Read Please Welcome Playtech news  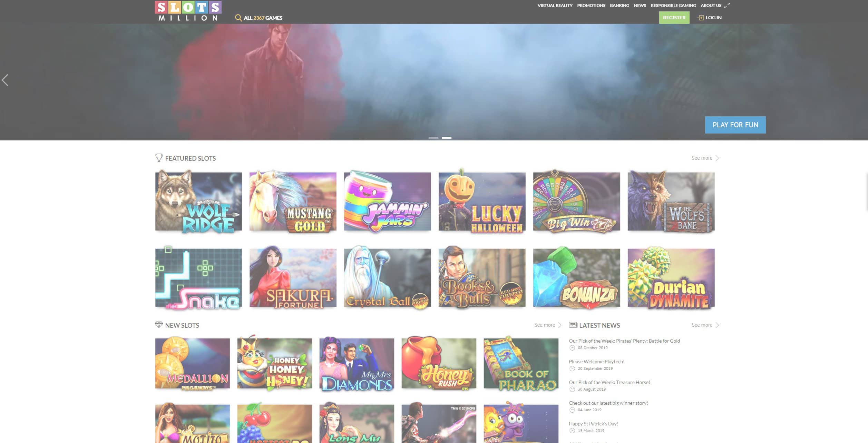coord(596,362)
